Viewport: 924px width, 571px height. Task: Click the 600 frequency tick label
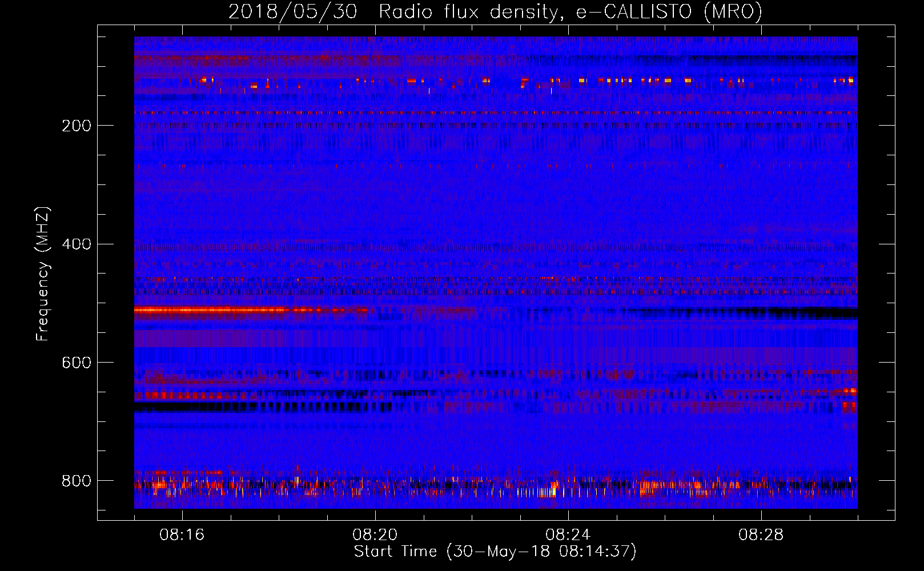tap(76, 363)
